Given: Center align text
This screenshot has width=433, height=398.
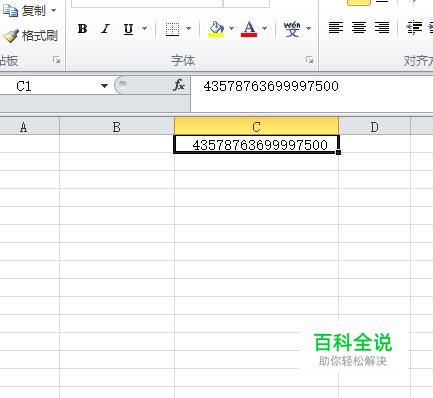Looking at the screenshot, I should (359, 28).
